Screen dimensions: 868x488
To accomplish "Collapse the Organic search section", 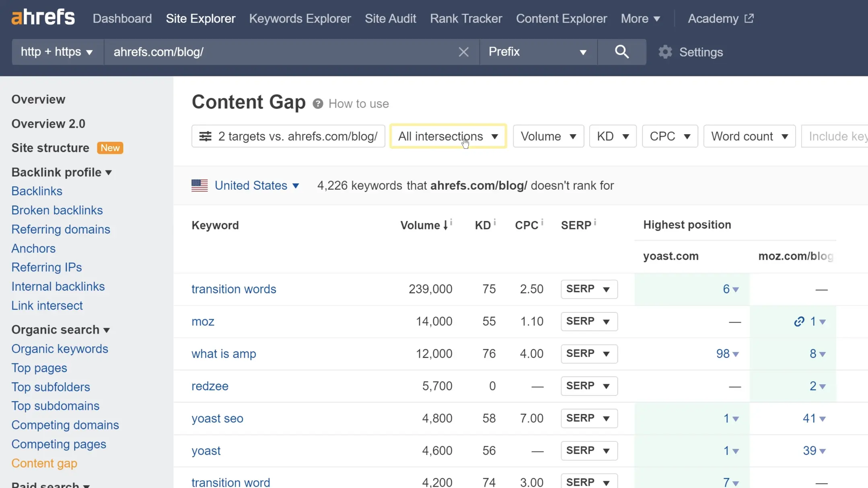I will pyautogui.click(x=61, y=330).
